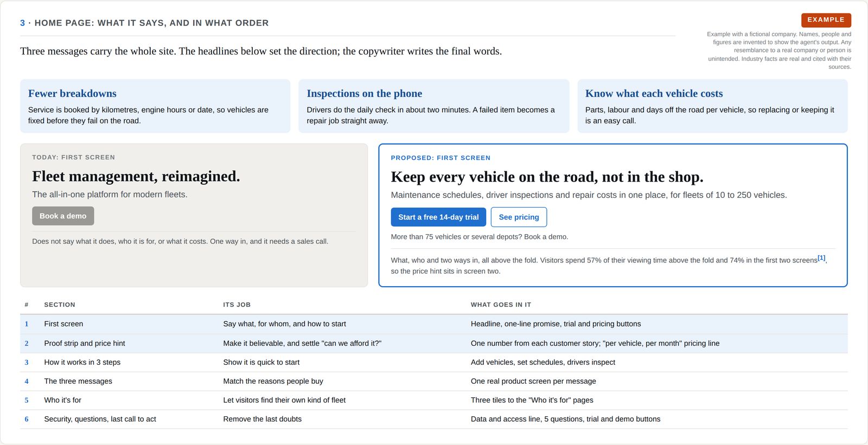Click the "Keep every vehicle on the road" headline
The width and height of the screenshot is (868, 445).
pyautogui.click(x=547, y=177)
